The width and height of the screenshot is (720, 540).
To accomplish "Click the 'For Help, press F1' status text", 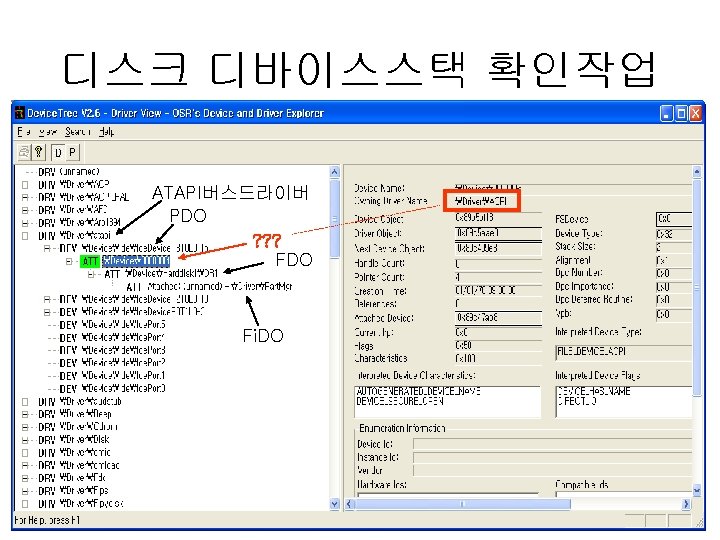I will 47,520.
